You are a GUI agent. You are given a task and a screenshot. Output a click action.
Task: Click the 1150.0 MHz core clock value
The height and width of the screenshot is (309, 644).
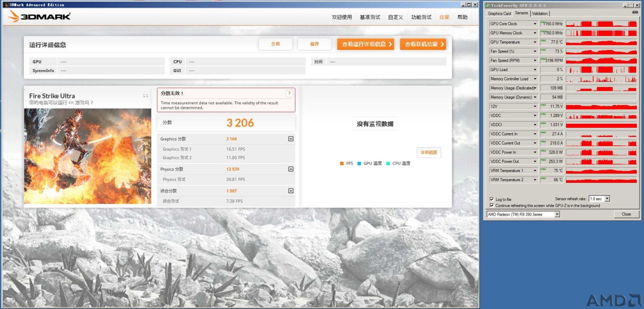(553, 24)
